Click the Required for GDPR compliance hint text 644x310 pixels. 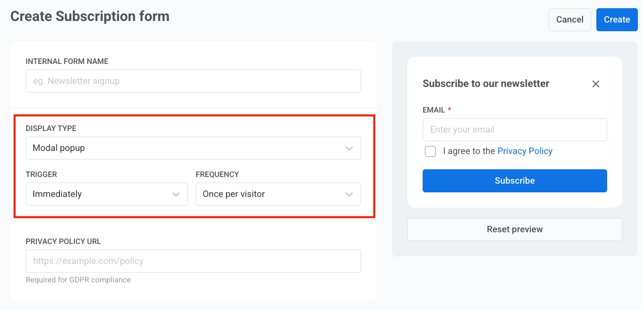pyautogui.click(x=78, y=280)
